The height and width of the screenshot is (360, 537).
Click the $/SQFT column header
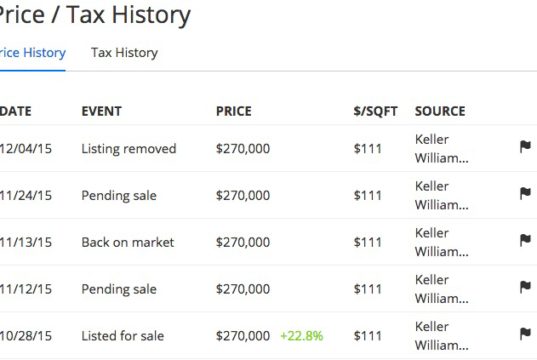(375, 111)
